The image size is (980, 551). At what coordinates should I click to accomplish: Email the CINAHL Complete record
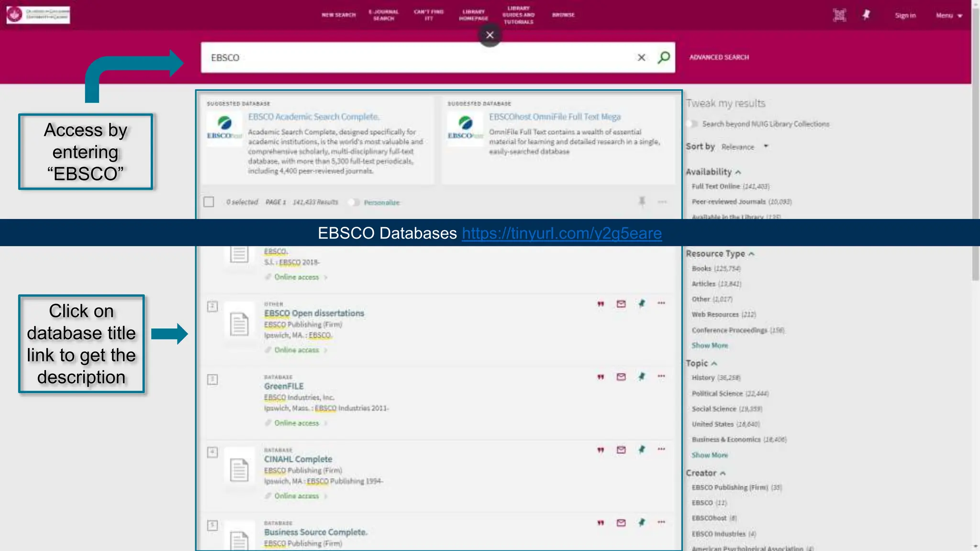point(621,450)
